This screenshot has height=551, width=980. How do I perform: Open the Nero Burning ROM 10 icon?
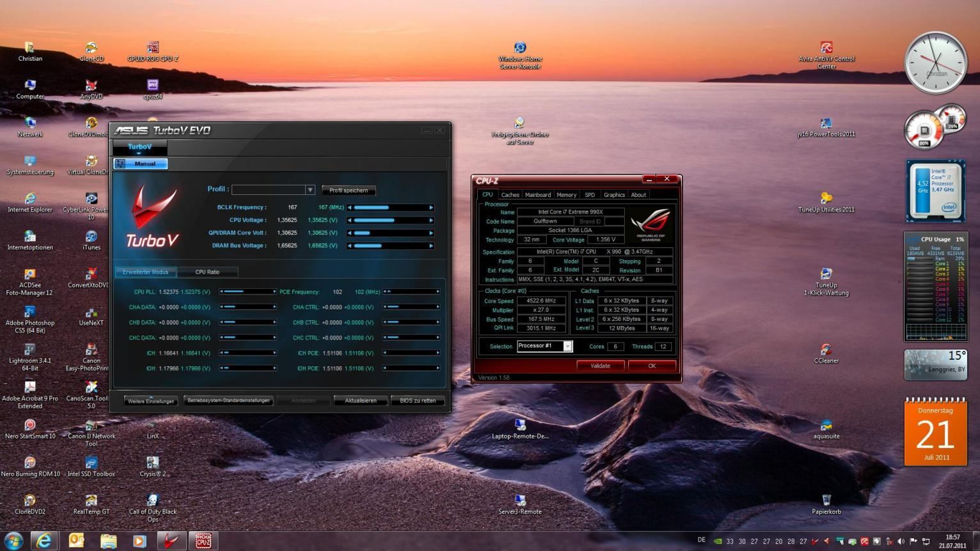(x=30, y=466)
